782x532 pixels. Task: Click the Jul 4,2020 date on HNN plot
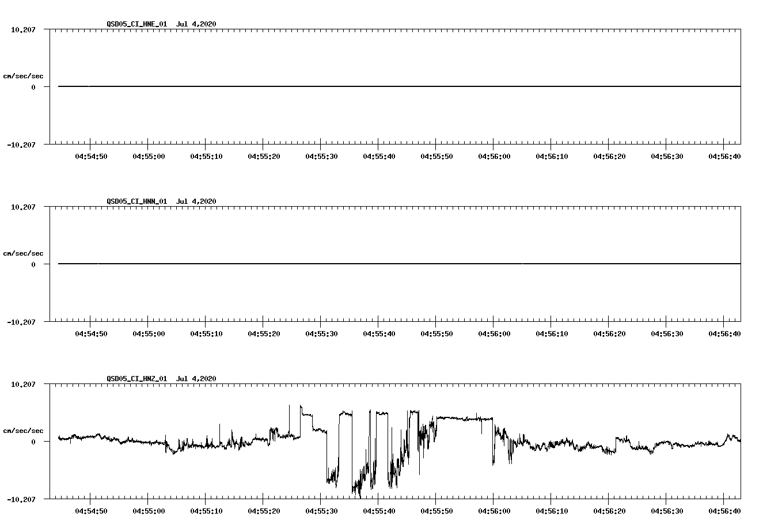pos(196,201)
